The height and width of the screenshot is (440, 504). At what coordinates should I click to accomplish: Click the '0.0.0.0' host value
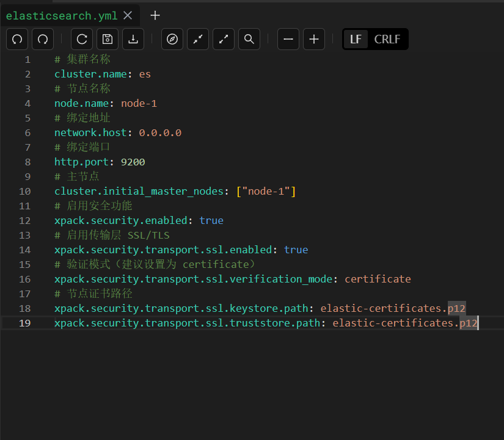click(x=160, y=132)
